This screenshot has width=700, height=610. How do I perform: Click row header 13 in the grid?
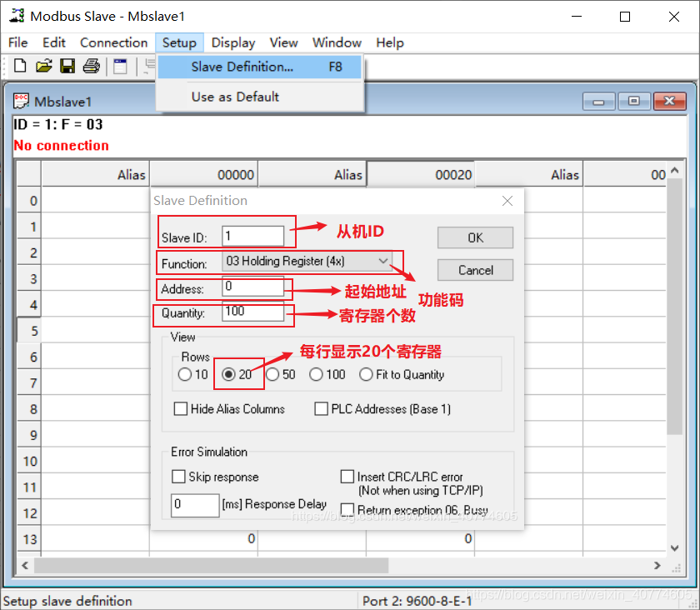(x=29, y=538)
